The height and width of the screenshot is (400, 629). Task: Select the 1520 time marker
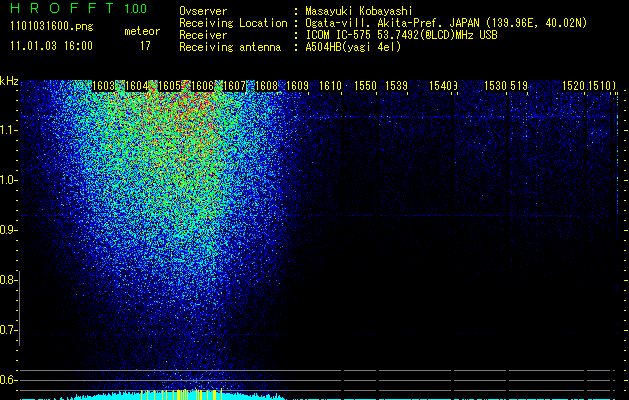tap(573, 86)
